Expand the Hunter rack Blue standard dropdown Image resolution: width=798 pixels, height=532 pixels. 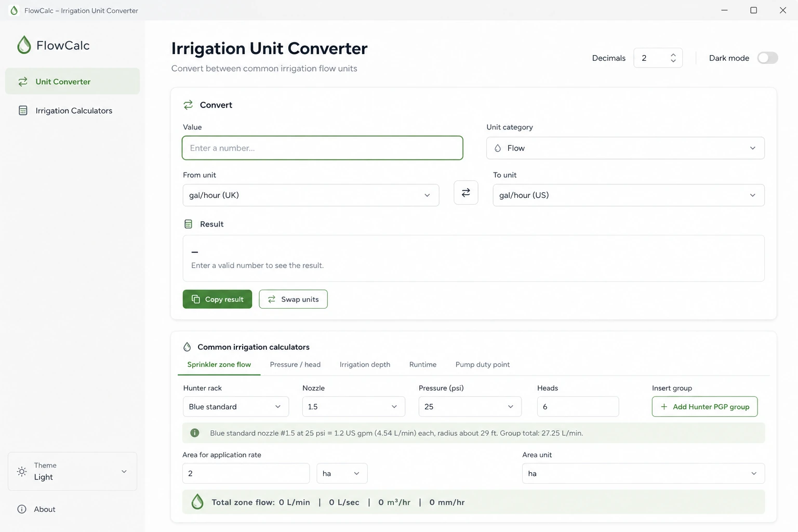pos(236,407)
